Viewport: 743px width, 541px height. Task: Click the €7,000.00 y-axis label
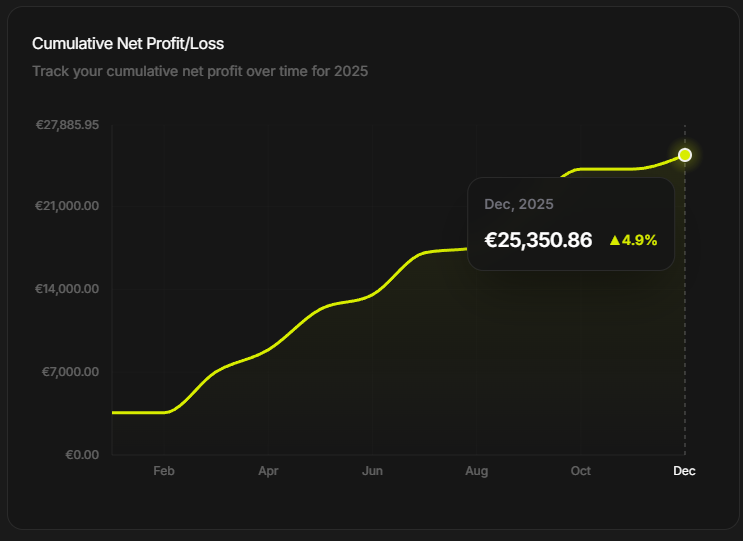[71, 372]
